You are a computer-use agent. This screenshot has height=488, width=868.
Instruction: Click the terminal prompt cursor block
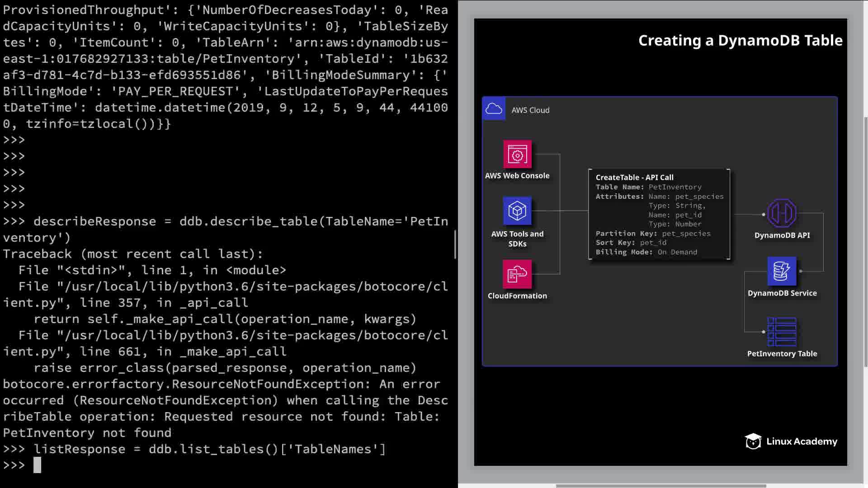pyautogui.click(x=37, y=465)
